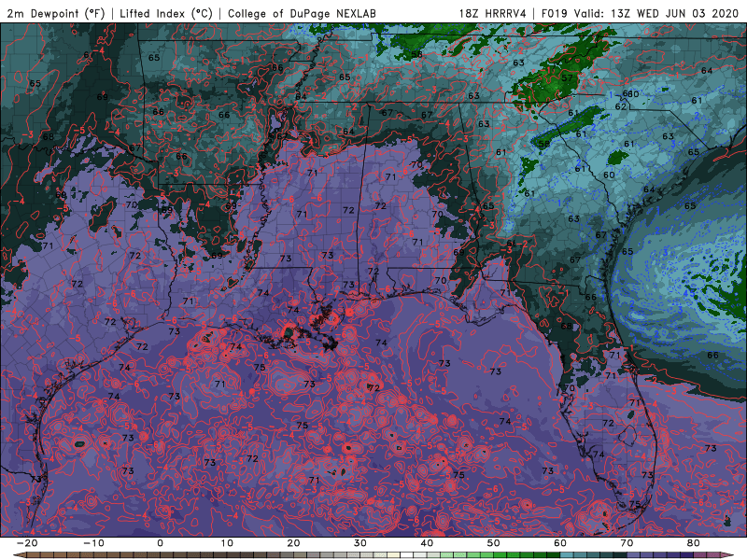Click the 80 label on the color scale
747x560 pixels.
point(694,543)
